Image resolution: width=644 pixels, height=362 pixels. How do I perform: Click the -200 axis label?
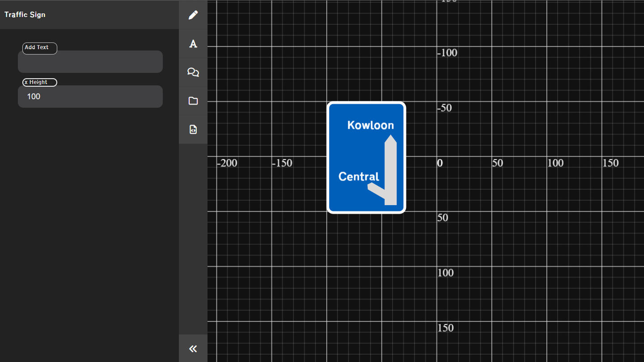pos(227,163)
